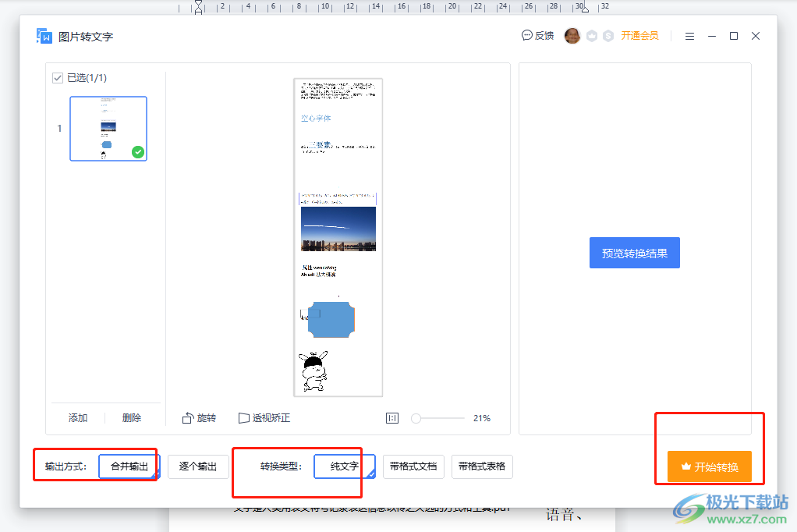Viewport: 797px width, 532px height.
Task: Click the fit-to-actual-size 1:1 icon
Action: click(x=392, y=418)
